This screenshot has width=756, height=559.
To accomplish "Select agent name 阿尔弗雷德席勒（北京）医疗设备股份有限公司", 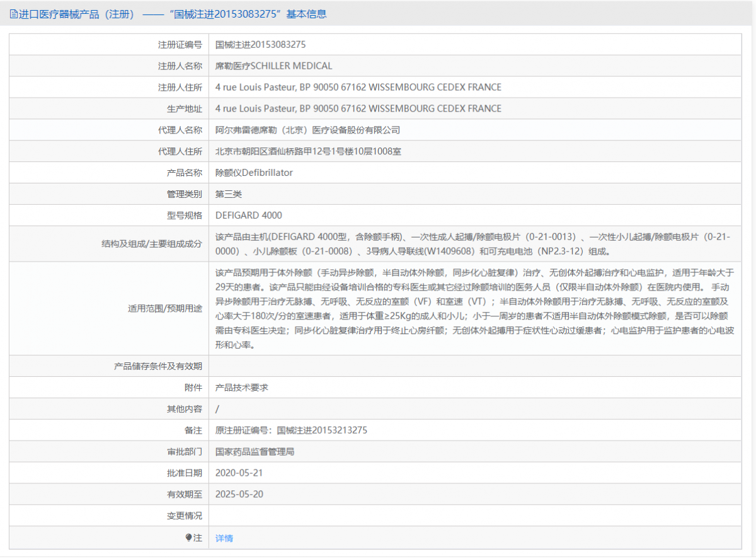I will coord(308,130).
